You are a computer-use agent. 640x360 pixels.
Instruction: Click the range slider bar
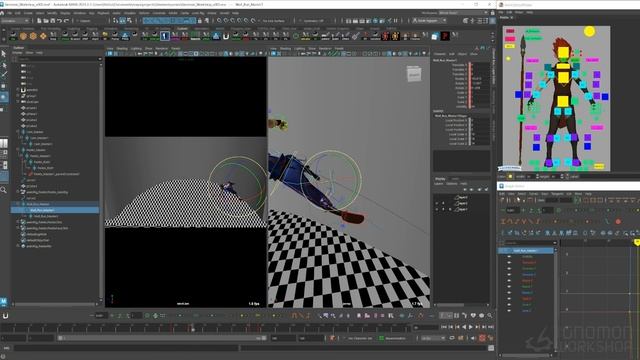pos(161,338)
